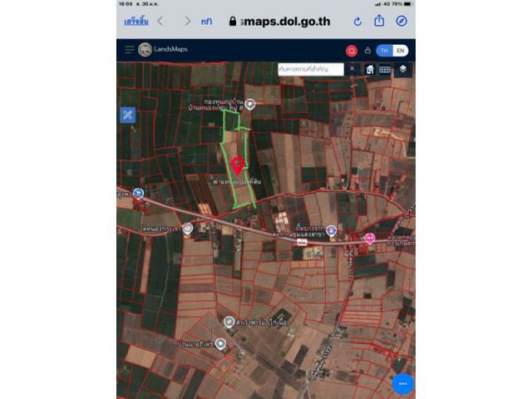
Task: Select the village fund place marker
Action: coord(250,104)
